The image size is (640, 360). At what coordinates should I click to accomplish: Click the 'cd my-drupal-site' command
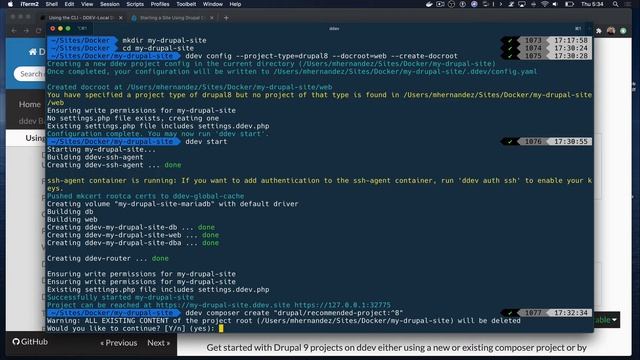[x=158, y=48]
